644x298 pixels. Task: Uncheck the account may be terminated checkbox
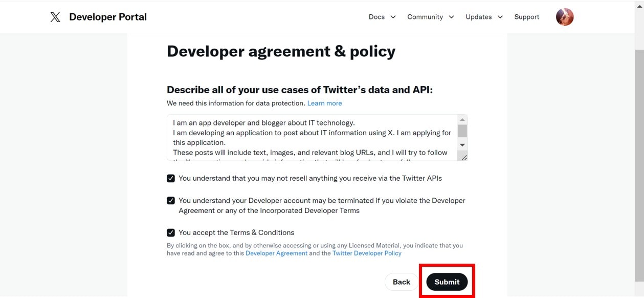tap(171, 201)
